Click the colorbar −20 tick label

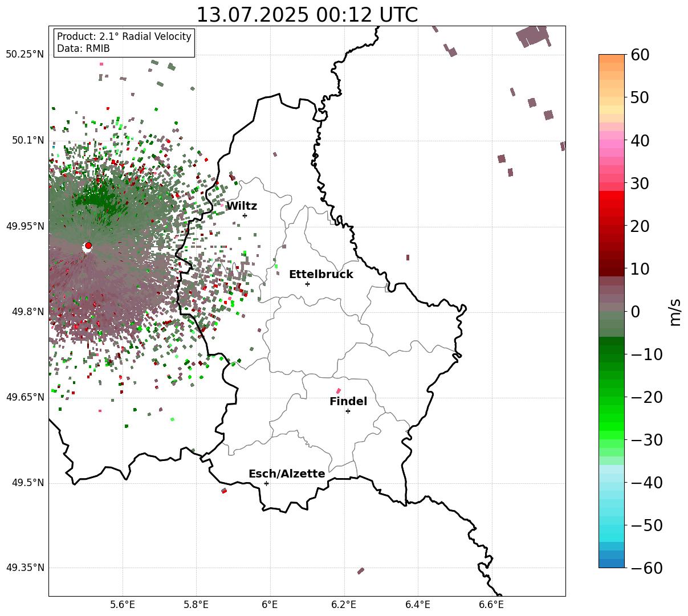coord(646,397)
